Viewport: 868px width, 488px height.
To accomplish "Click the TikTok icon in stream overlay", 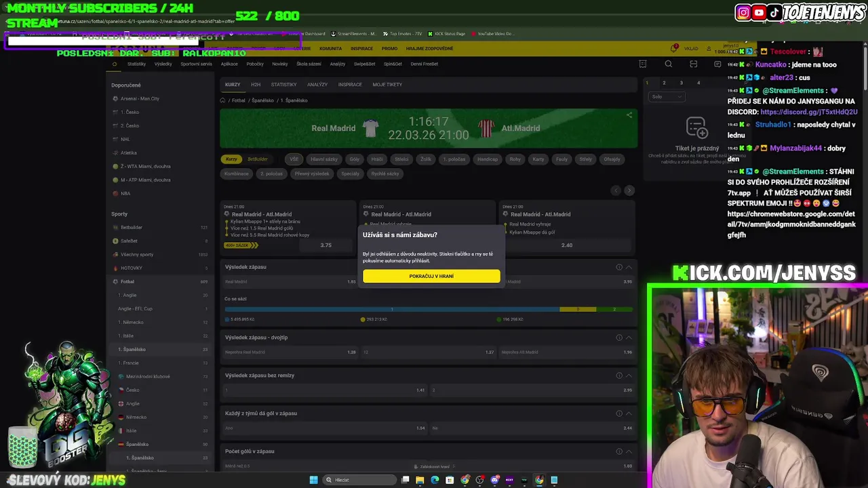I will (774, 12).
